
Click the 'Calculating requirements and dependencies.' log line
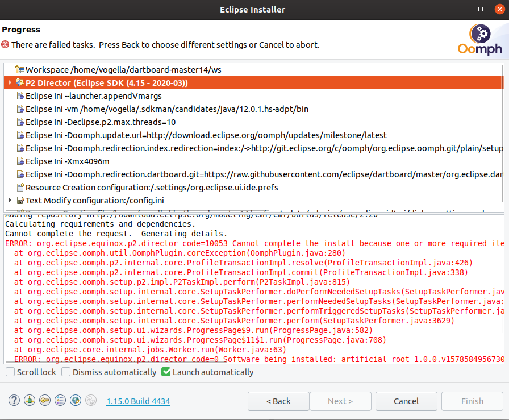tap(101, 224)
